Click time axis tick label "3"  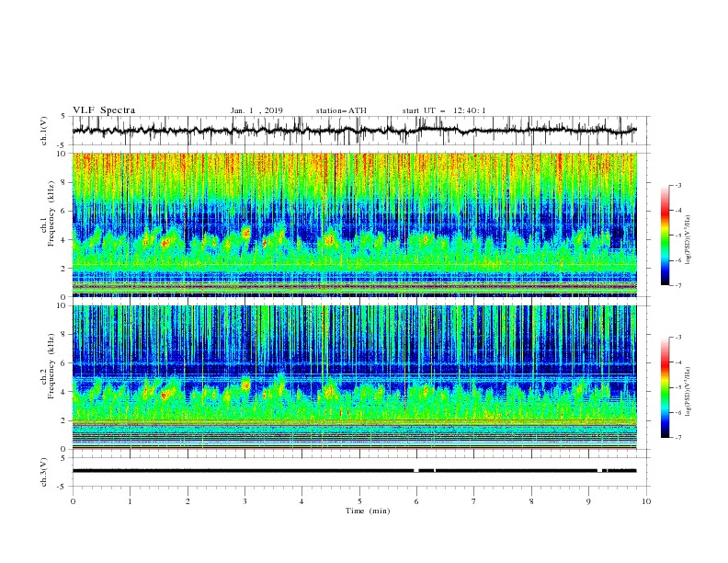245,501
